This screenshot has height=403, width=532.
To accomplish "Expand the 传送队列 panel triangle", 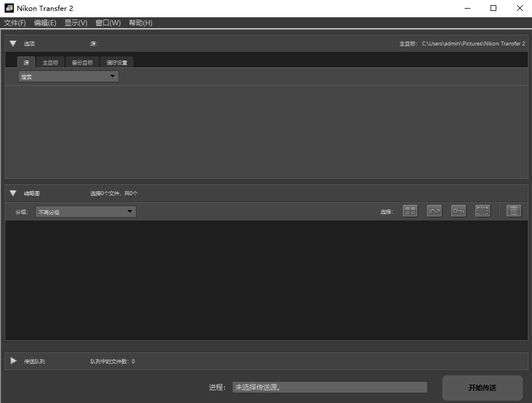I will [13, 361].
